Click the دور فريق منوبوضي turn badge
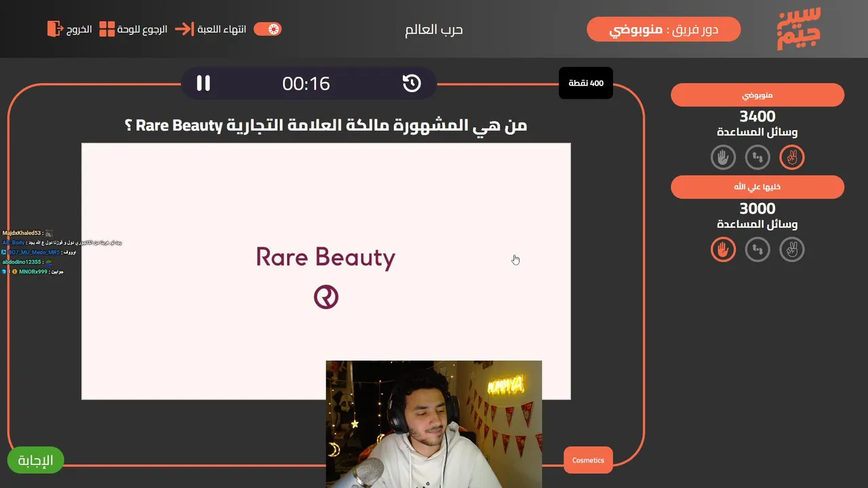The height and width of the screenshot is (488, 868). (663, 29)
